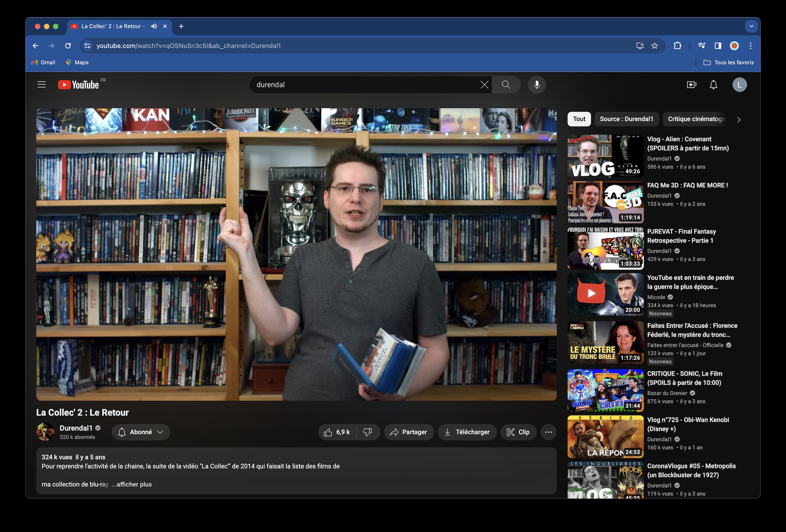The width and height of the screenshot is (786, 532).
Task: Open Gmail bookmark
Action: (x=43, y=62)
